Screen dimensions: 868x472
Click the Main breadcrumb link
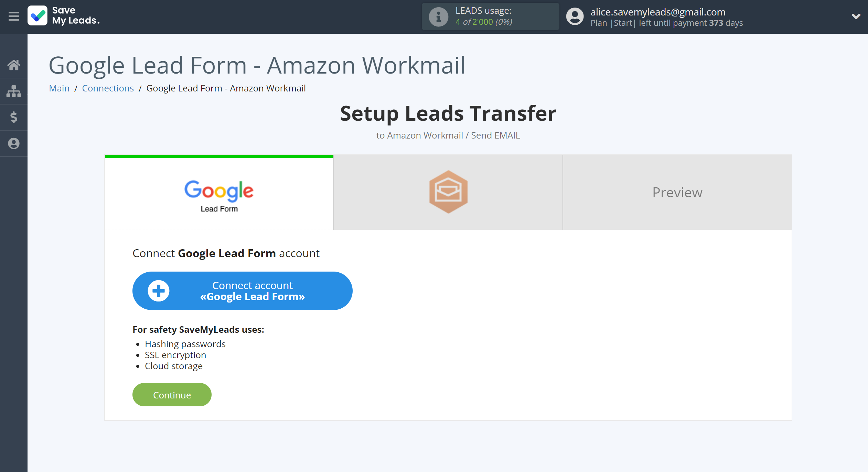tap(59, 88)
